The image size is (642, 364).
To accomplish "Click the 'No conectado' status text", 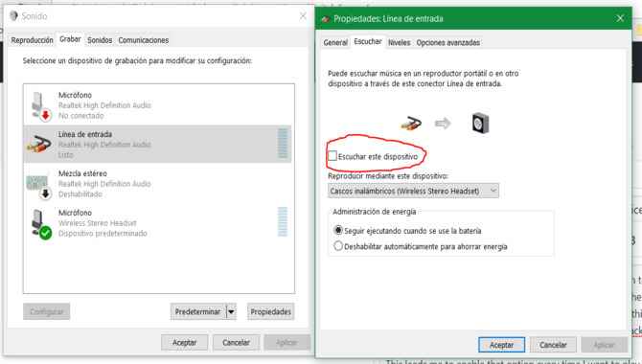I will pyautogui.click(x=81, y=116).
